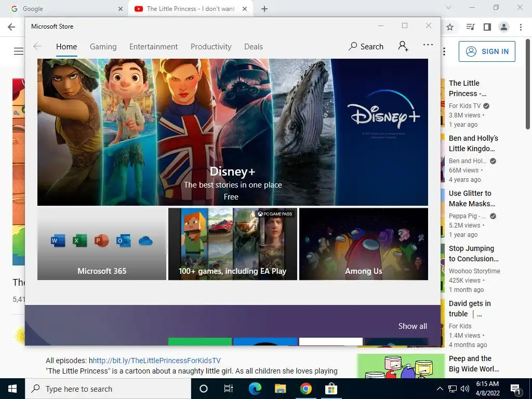Screen dimensions: 532x399
Task: Click the taskbar clock showing 6:15 AM
Action: click(x=487, y=389)
